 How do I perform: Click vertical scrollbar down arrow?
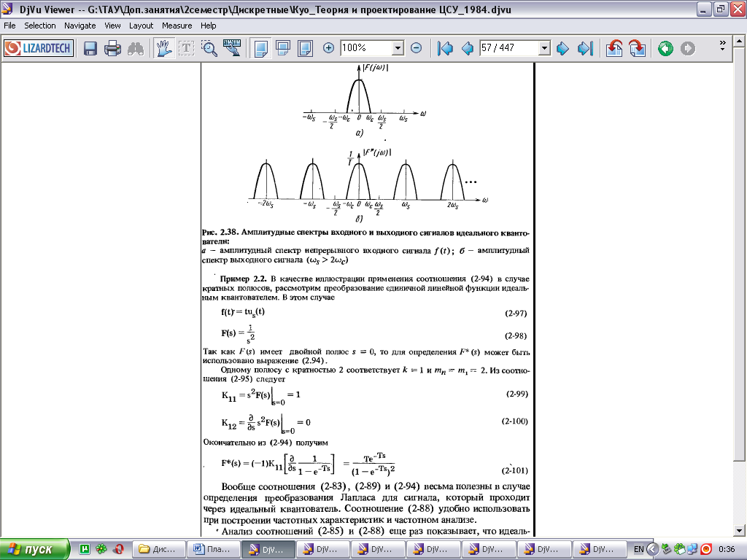pyautogui.click(x=739, y=531)
